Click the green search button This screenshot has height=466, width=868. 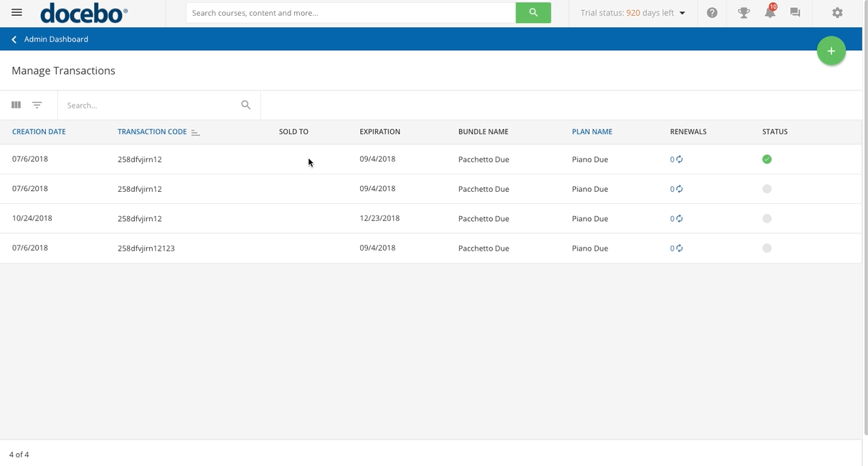click(x=533, y=13)
